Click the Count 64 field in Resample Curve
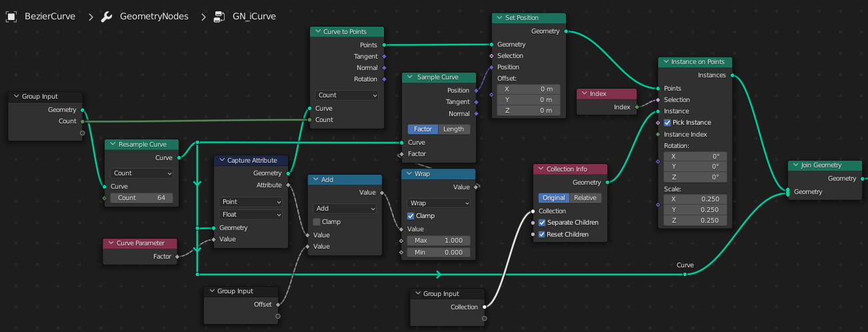The image size is (868, 332). (142, 198)
